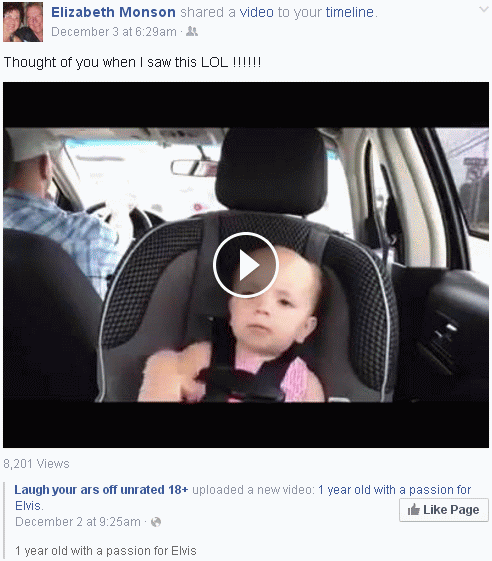
Task: Click the friends audience icon
Action: [x=192, y=31]
